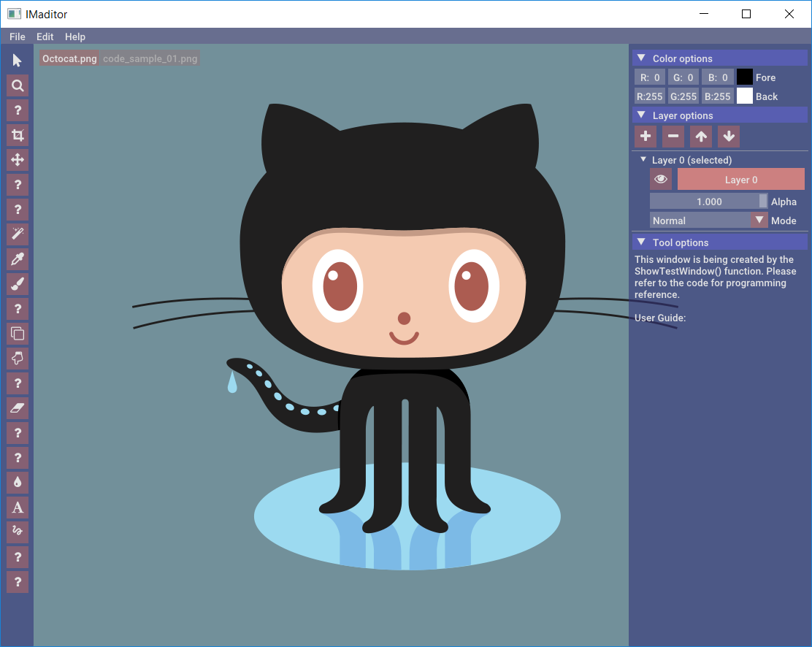This screenshot has height=647, width=812.
Task: Click the "Fore" label
Action: click(x=765, y=77)
